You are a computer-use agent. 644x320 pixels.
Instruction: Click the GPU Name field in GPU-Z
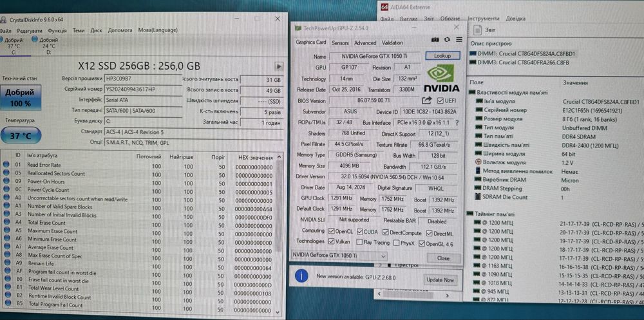[x=375, y=56]
